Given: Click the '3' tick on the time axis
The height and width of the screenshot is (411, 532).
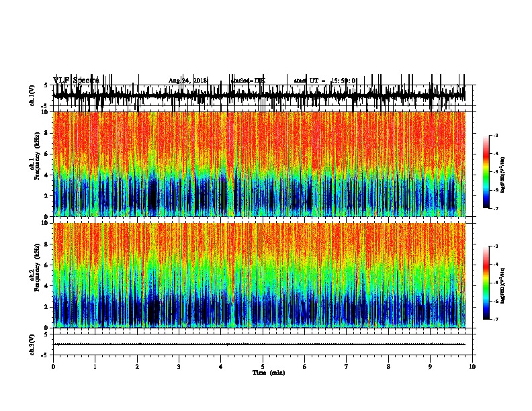Looking at the screenshot, I should [179, 367].
